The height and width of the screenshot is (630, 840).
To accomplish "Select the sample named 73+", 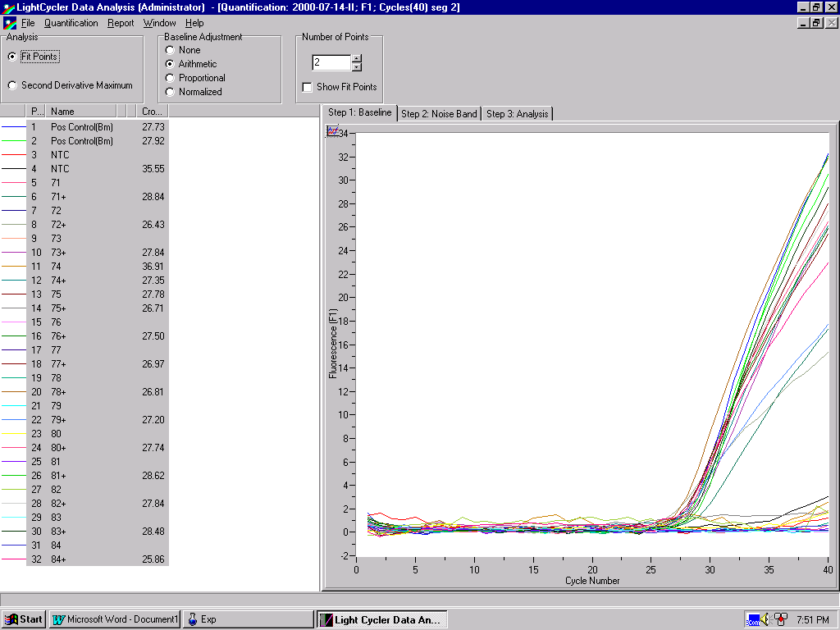I will tap(98, 253).
